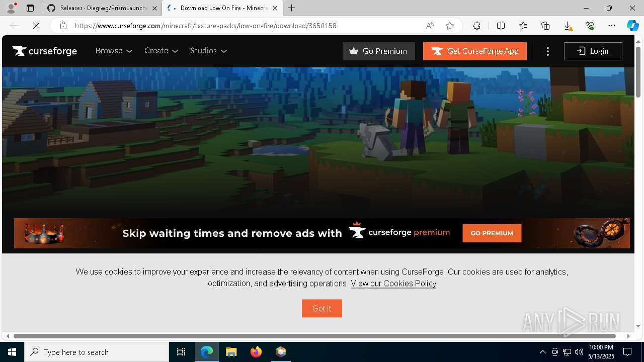Open the taskbar clock and date
Viewport: 644px width, 362px height.
point(601,352)
